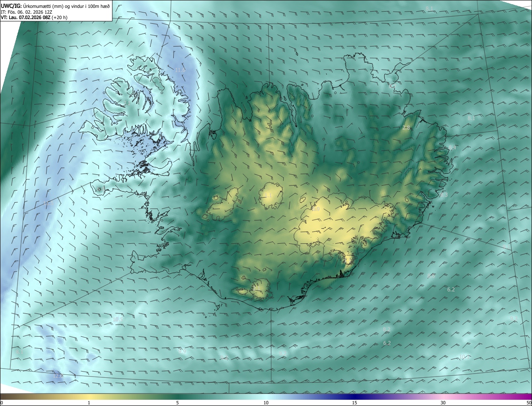Click the '5' tick on the color scale
The image size is (532, 406).
177,403
